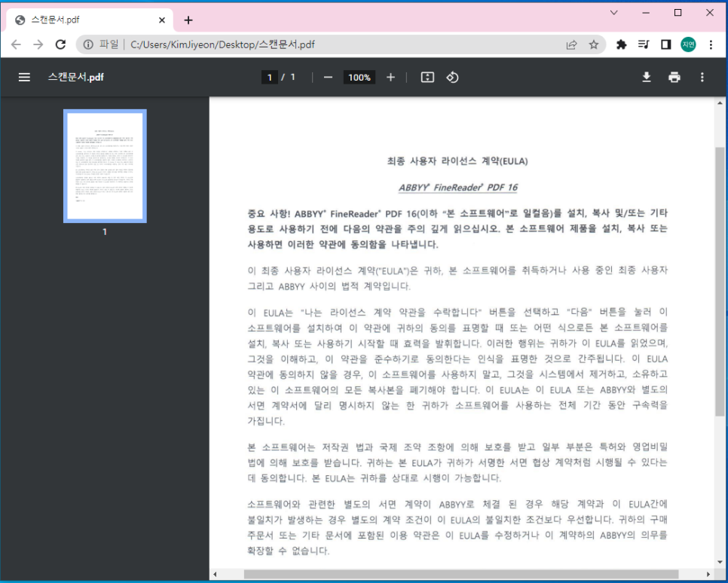Open media controls icon
Image resolution: width=728 pixels, height=583 pixels.
644,44
